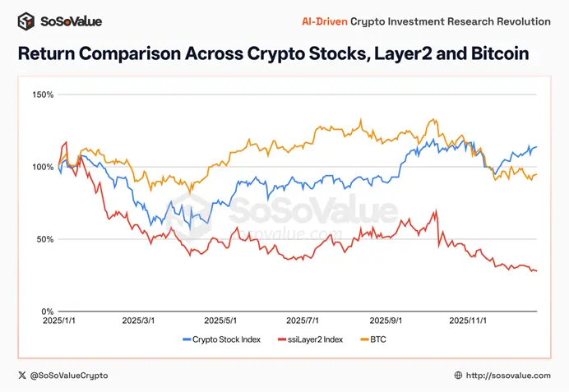Click the red ssiLayer2 Index legend marker

click(x=282, y=338)
